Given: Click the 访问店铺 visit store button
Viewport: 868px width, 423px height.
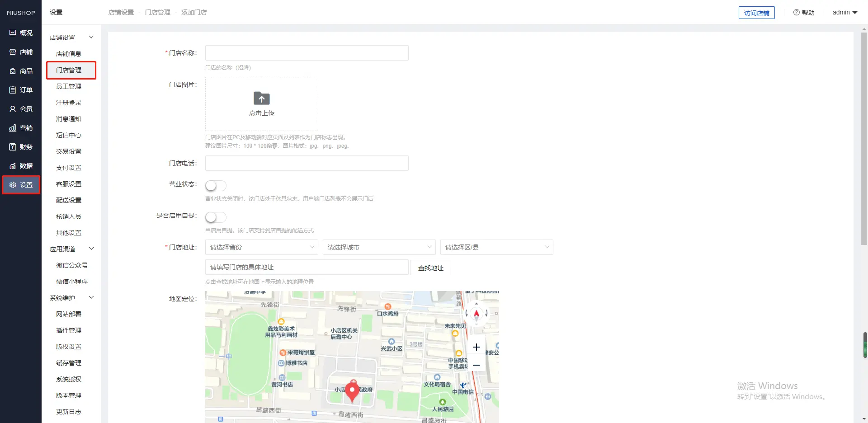Looking at the screenshot, I should (x=756, y=13).
